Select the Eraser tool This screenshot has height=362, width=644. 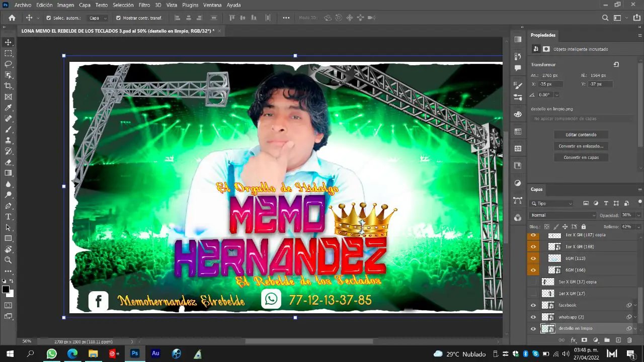click(x=9, y=162)
